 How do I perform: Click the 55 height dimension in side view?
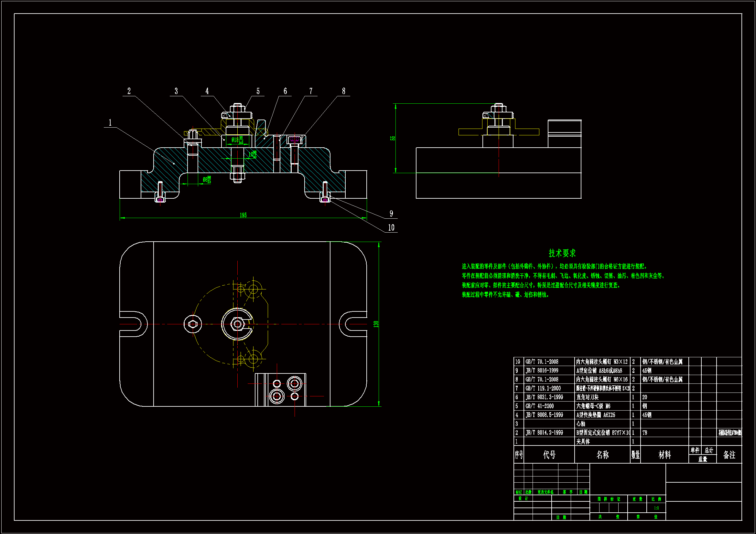tap(393, 138)
